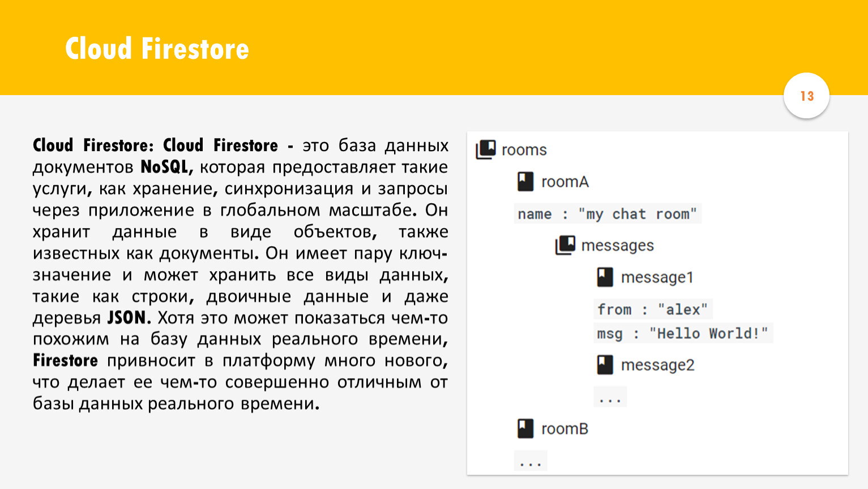Click the roomA document icon
The height and width of the screenshot is (489, 868).
[x=525, y=182]
